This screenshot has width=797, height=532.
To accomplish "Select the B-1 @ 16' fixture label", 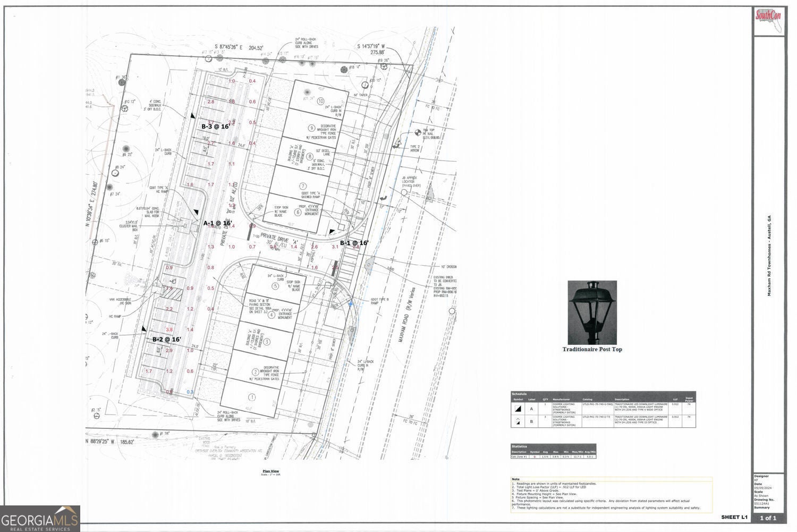I will (354, 243).
